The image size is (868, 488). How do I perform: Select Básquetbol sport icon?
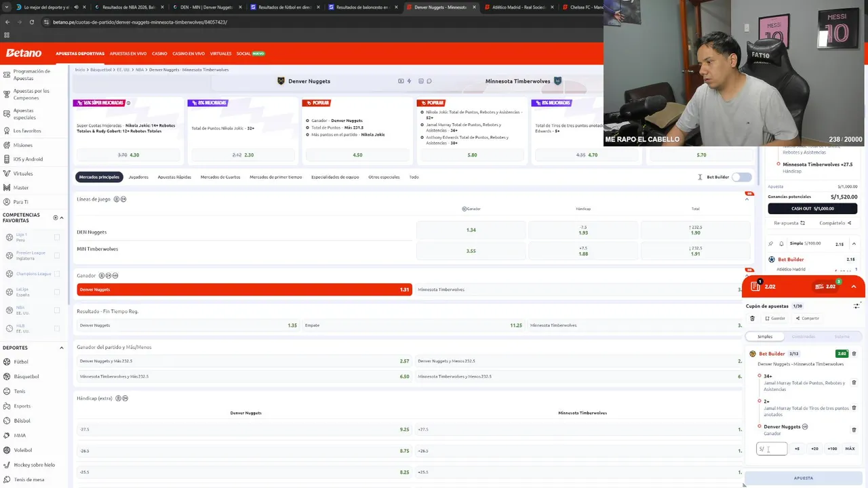7,376
